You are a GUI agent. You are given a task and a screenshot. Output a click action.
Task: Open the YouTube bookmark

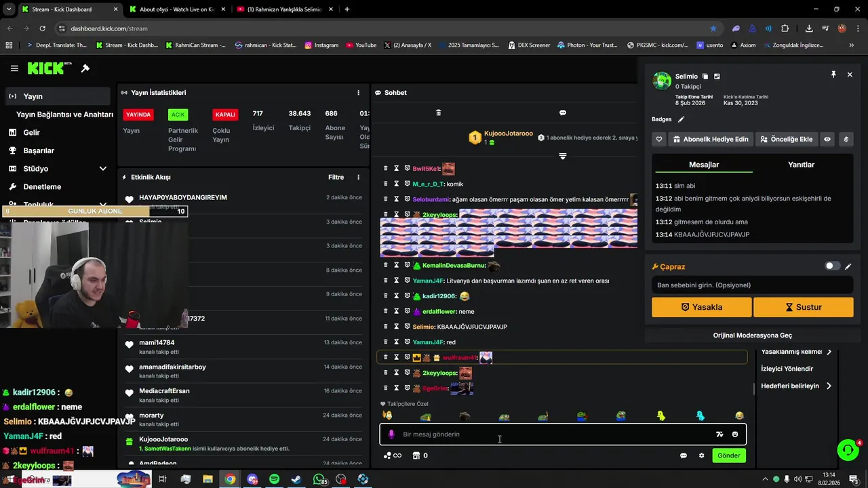pyautogui.click(x=361, y=45)
